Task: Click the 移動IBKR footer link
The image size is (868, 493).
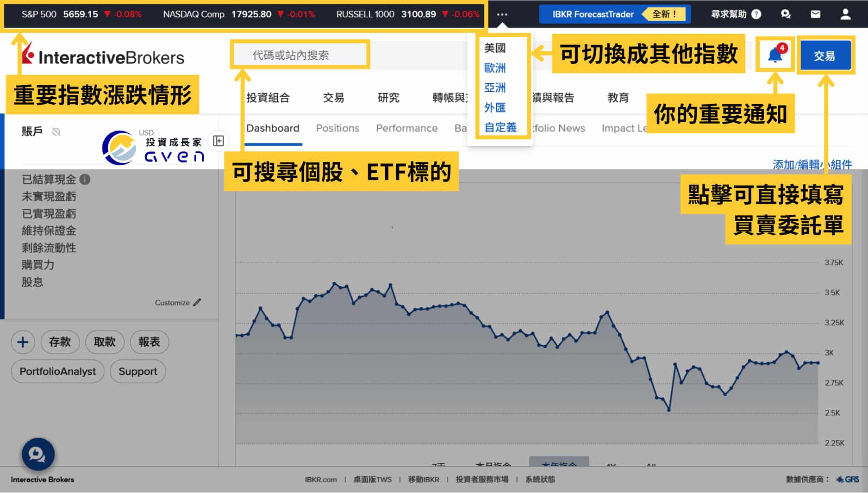Action: (x=424, y=480)
